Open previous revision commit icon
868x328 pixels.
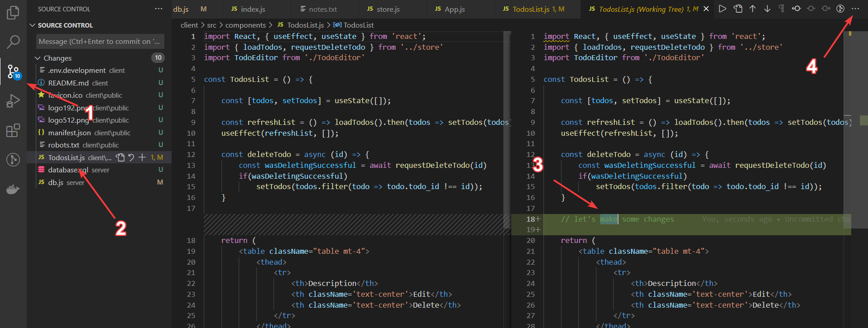click(796, 9)
